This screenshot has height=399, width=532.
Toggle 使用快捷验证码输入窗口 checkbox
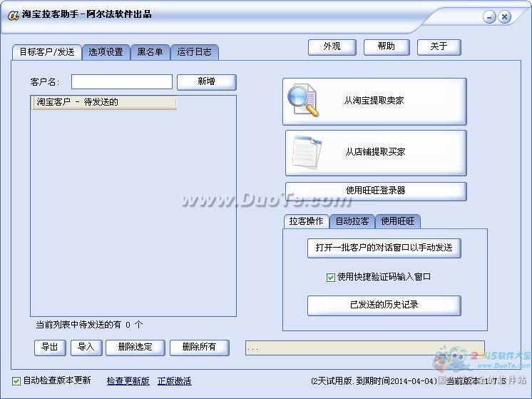coord(331,277)
